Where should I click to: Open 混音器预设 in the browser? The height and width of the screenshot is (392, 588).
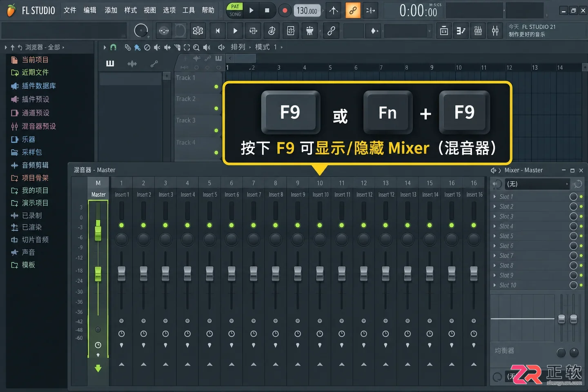39,127
